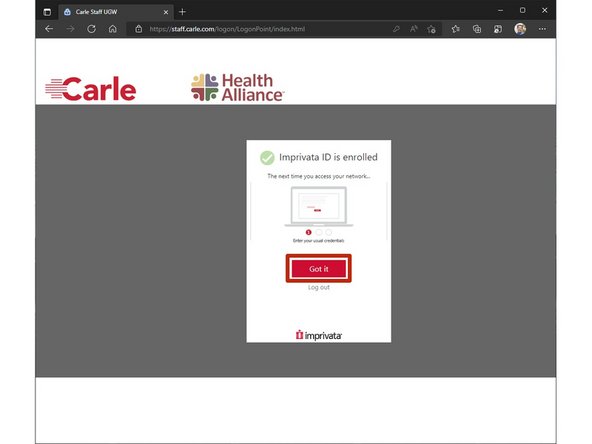Image resolution: width=592 pixels, height=444 pixels.
Task: Open the browser extensions icon
Action: pos(498,29)
